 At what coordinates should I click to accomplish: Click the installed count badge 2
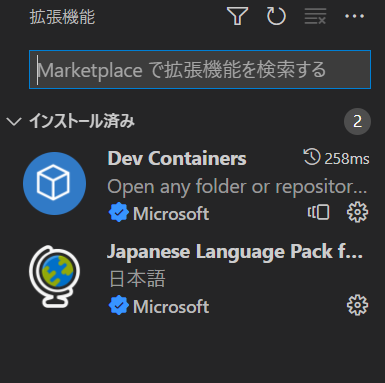pos(357,121)
